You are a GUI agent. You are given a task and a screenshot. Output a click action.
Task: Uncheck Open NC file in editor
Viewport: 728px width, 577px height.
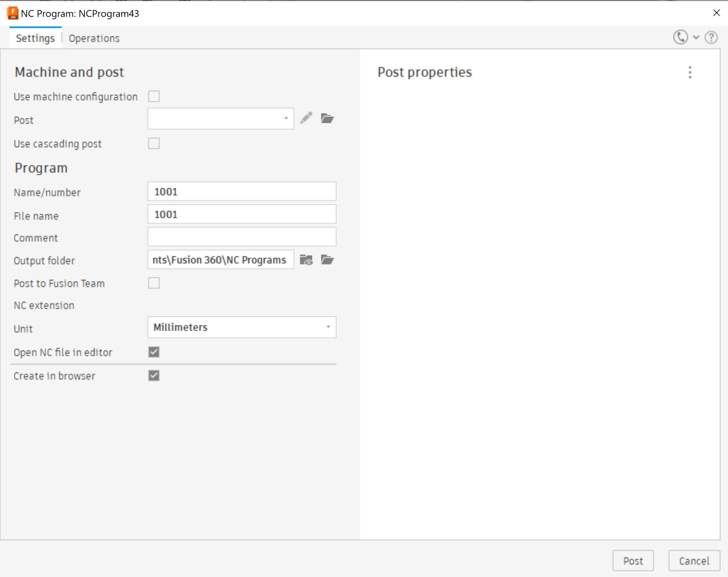click(x=154, y=352)
